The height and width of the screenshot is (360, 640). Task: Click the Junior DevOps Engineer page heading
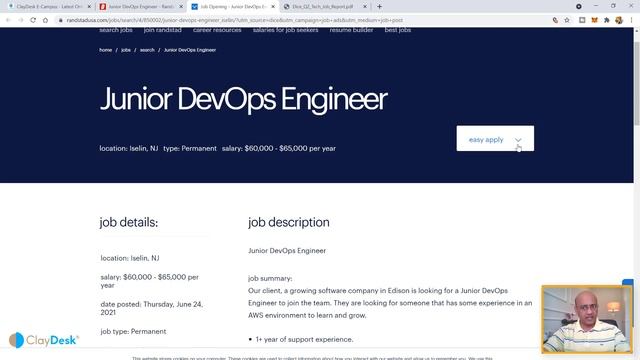[244, 99]
